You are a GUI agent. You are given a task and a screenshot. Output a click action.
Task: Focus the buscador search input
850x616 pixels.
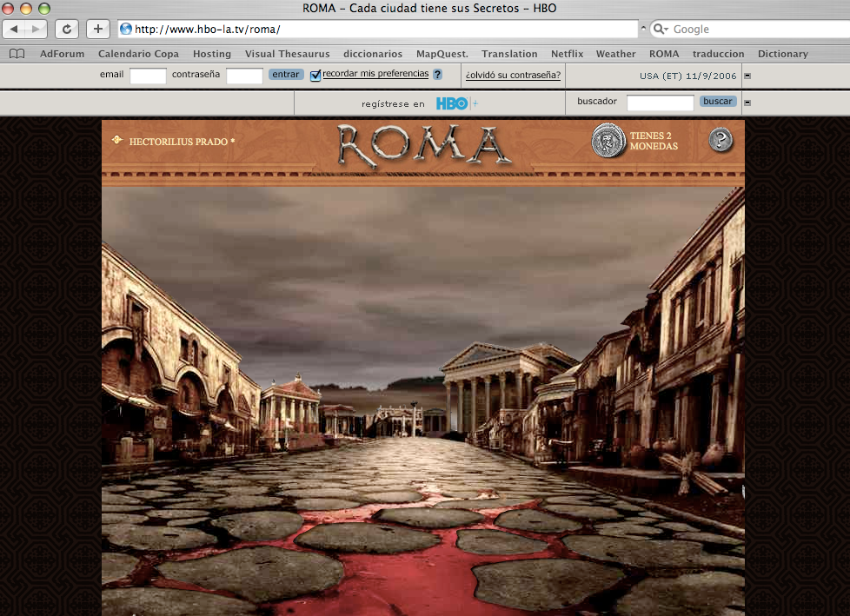[x=661, y=103]
